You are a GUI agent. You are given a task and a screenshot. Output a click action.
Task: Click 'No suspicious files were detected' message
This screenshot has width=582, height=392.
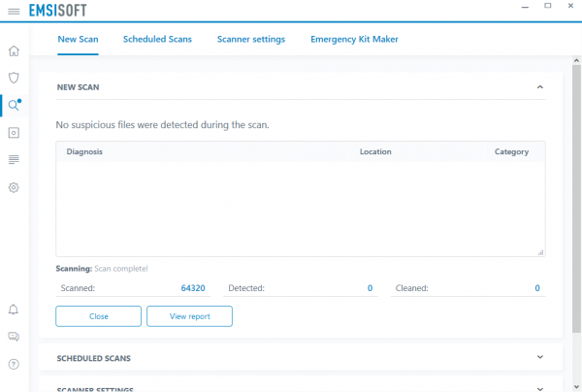pyautogui.click(x=163, y=125)
